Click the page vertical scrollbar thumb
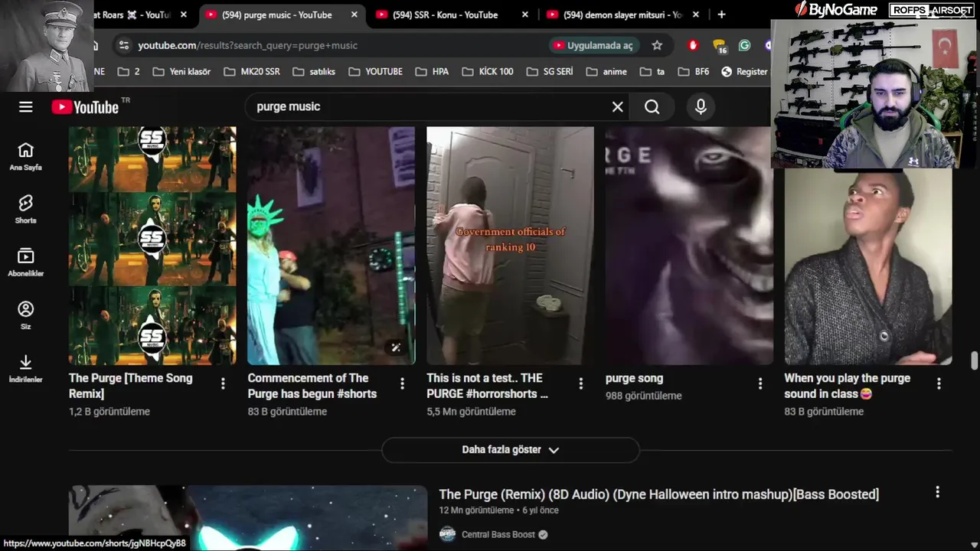Viewport: 980px width, 551px height. point(974,360)
